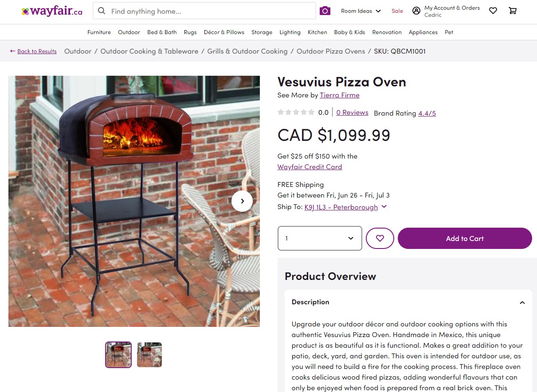Open the wishlist heart in header

(493, 11)
